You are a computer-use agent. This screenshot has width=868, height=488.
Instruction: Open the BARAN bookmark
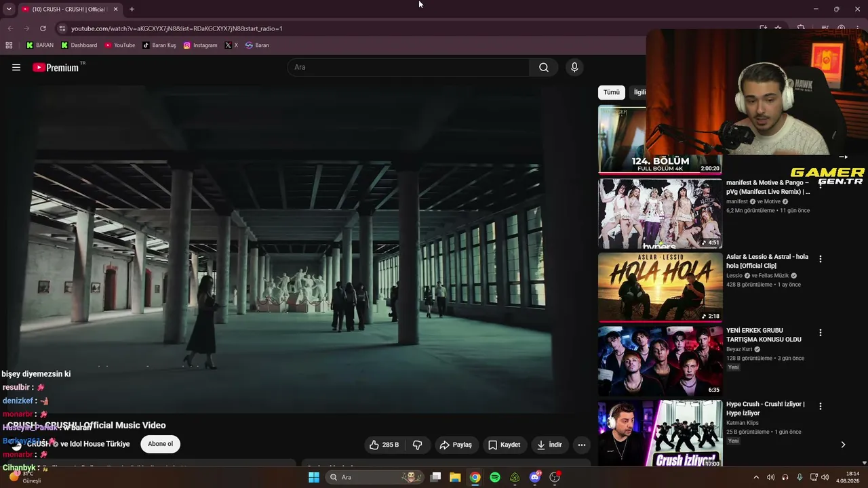(40, 45)
